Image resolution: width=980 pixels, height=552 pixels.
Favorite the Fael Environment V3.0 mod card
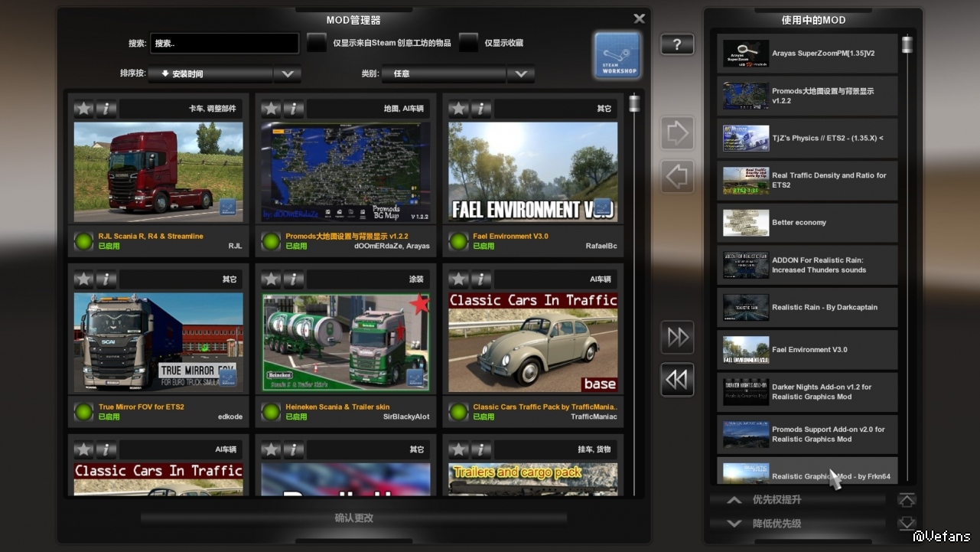coord(459,109)
